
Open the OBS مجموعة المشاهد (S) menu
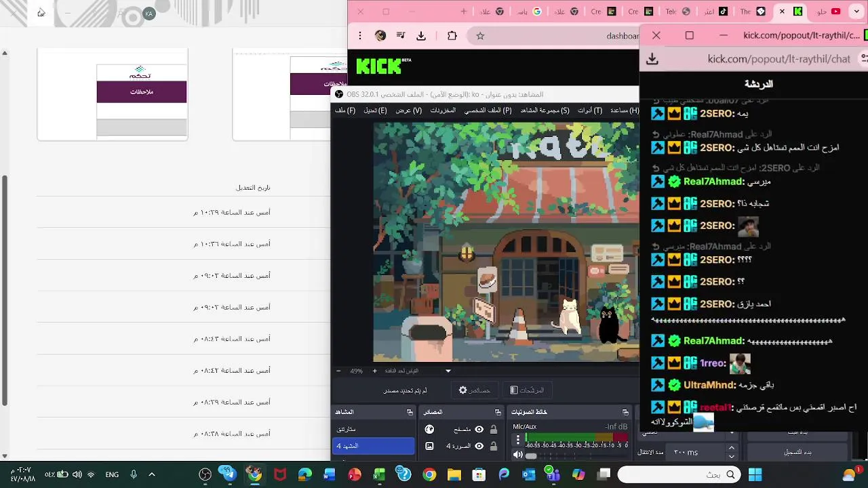[x=545, y=110]
